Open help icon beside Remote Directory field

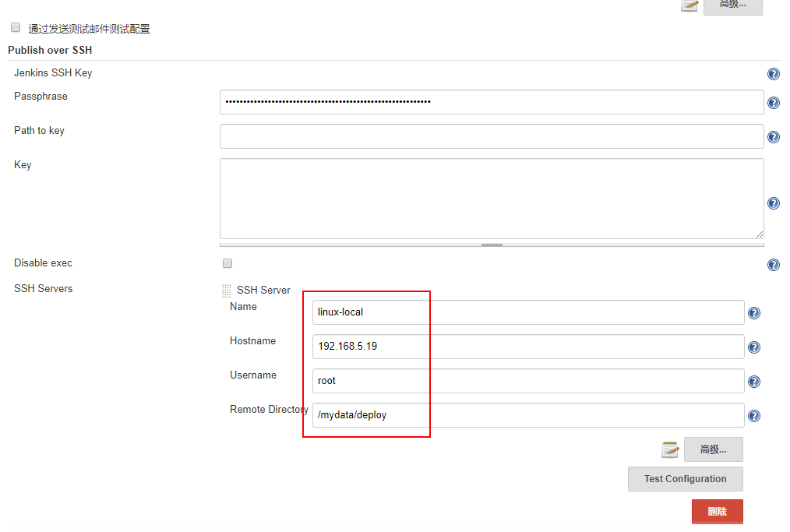pyautogui.click(x=753, y=416)
